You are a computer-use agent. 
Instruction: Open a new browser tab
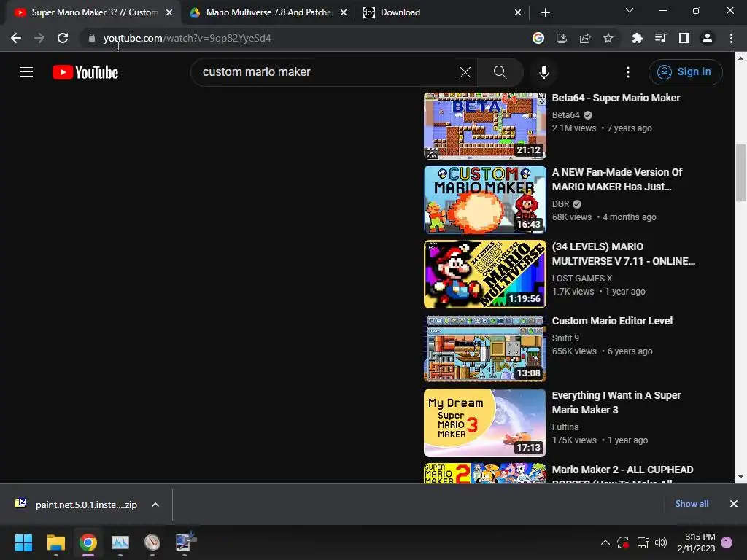[x=546, y=12]
